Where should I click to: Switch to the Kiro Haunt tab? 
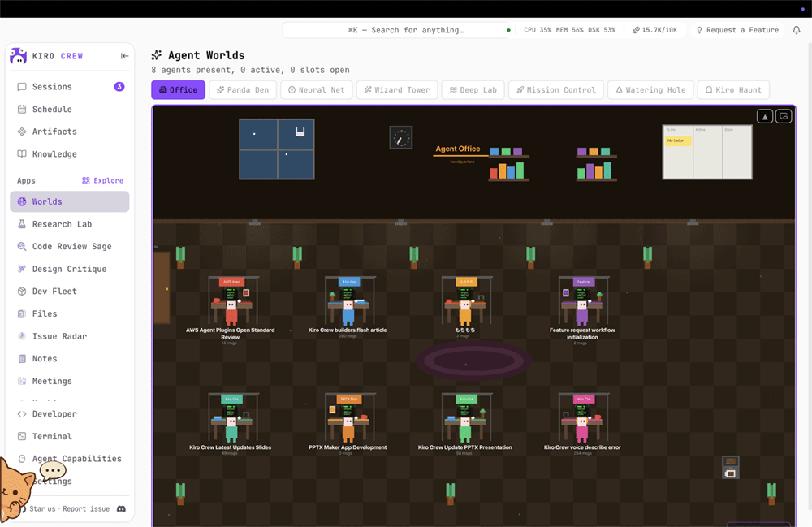(x=733, y=90)
